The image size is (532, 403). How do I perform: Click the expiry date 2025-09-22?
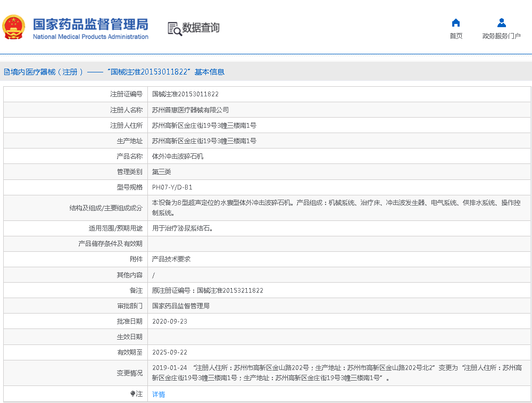pos(170,352)
